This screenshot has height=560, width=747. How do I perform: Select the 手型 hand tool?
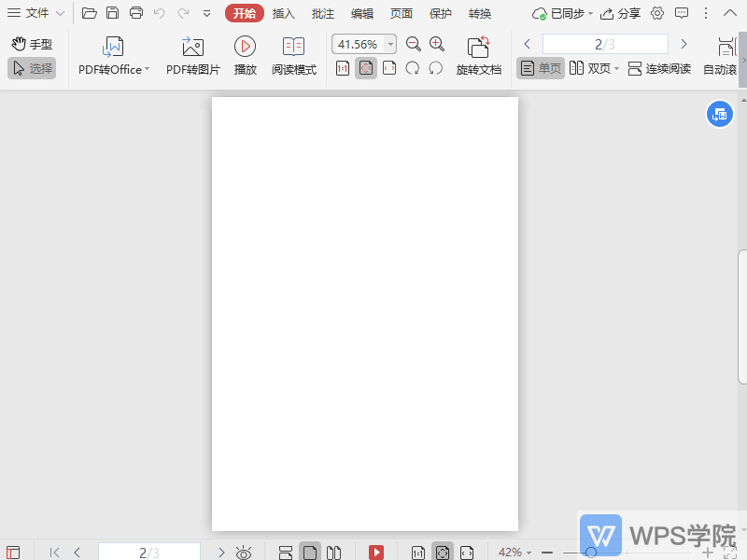(32, 44)
